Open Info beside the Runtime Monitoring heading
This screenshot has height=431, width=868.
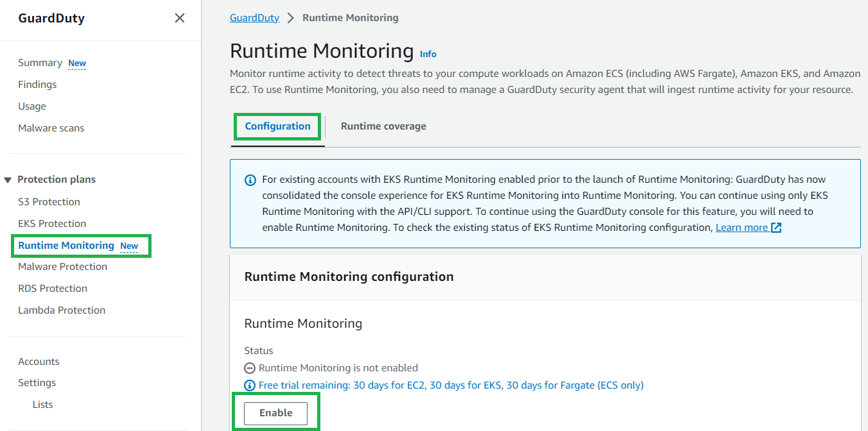pos(428,54)
